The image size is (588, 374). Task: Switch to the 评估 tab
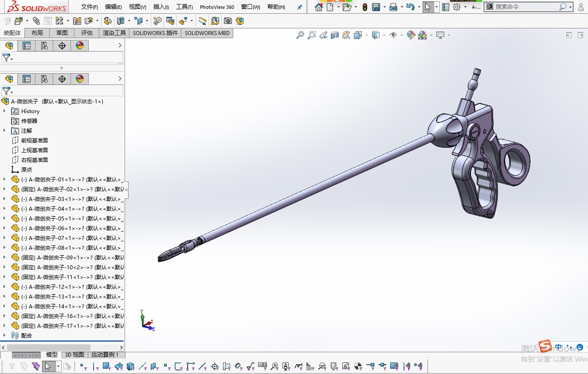(x=87, y=33)
